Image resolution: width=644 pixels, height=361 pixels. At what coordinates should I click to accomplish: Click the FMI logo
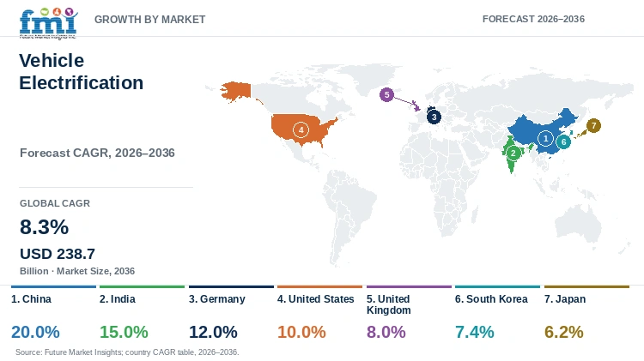pyautogui.click(x=48, y=23)
